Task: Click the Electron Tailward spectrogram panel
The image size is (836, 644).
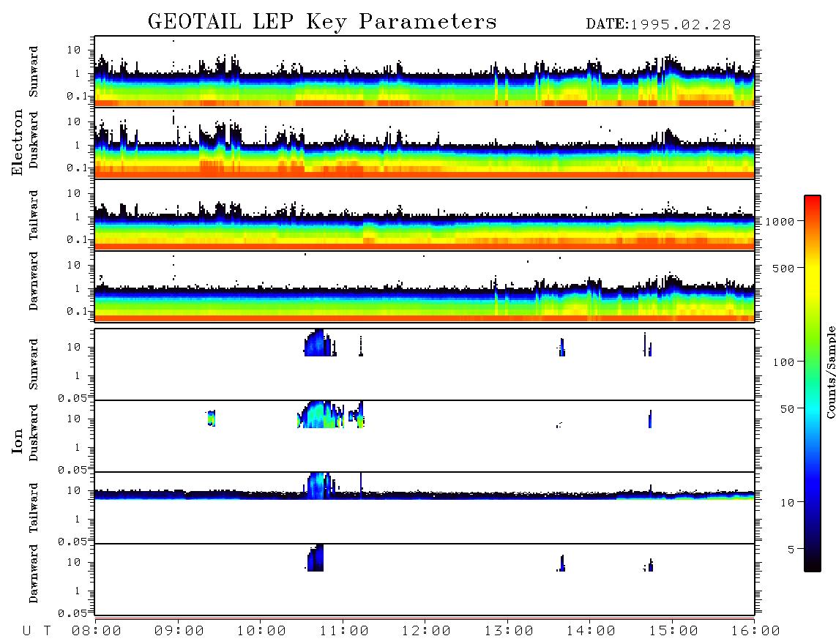Action: tap(425, 215)
